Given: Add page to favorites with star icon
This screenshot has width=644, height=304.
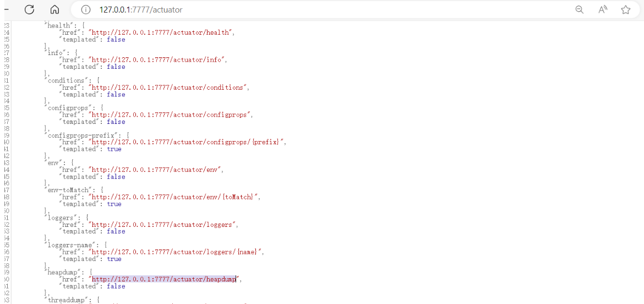Looking at the screenshot, I should [625, 9].
